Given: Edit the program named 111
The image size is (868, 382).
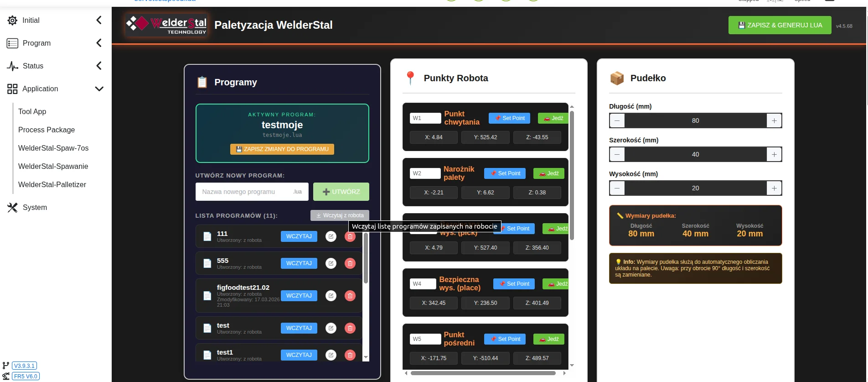Looking at the screenshot, I should (x=331, y=236).
